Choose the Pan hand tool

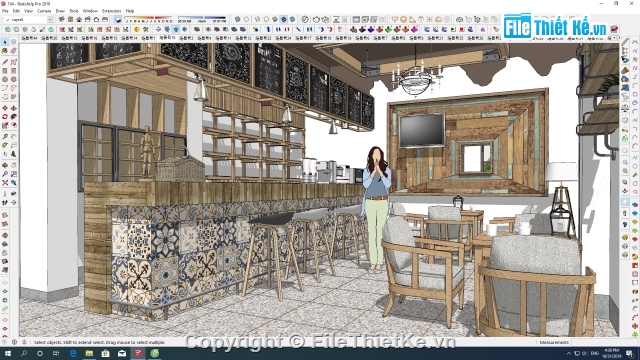pyautogui.click(x=13, y=165)
